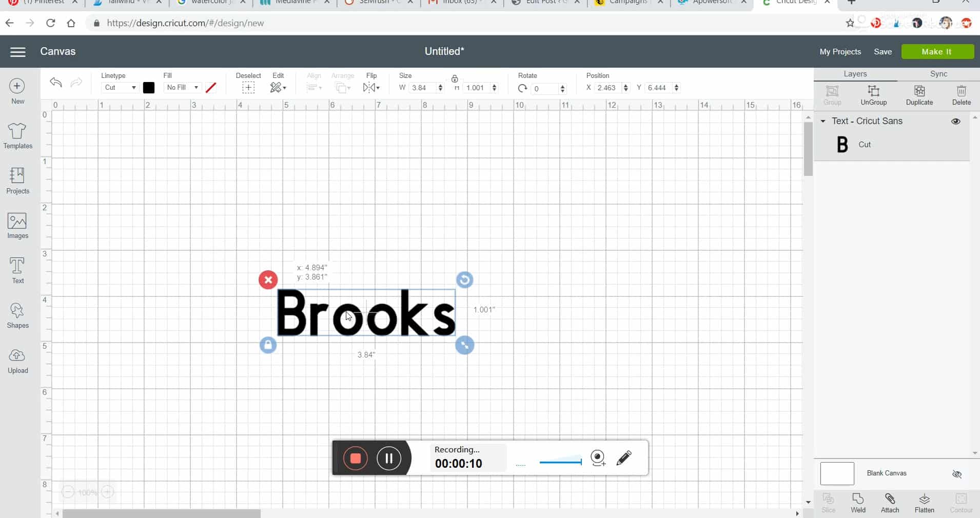Click the horizontal canvas scrollbar
This screenshot has height=518, width=980.
(161, 513)
